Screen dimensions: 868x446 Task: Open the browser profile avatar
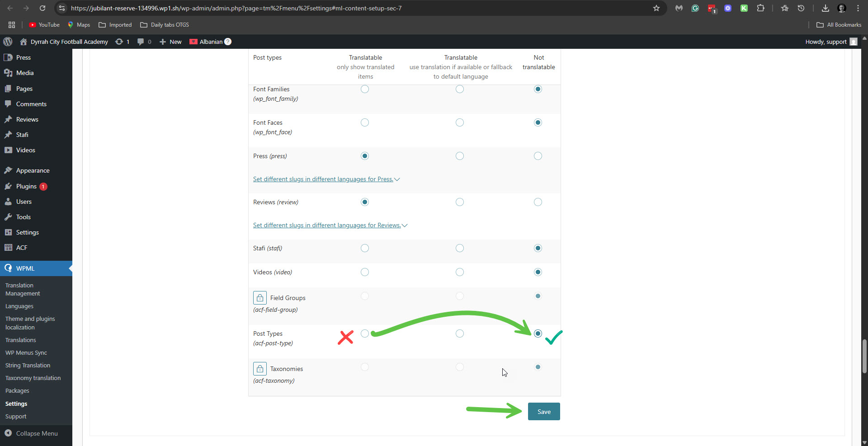click(841, 8)
